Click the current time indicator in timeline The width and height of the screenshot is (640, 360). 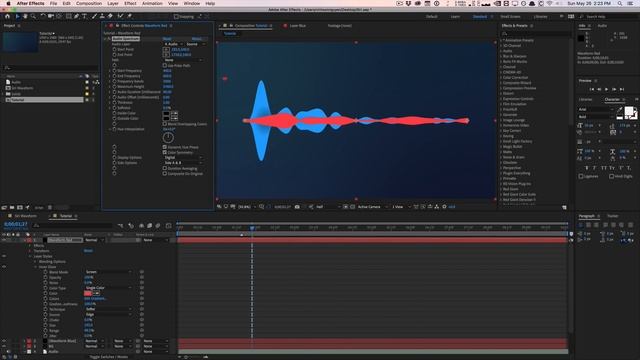[x=252, y=227]
